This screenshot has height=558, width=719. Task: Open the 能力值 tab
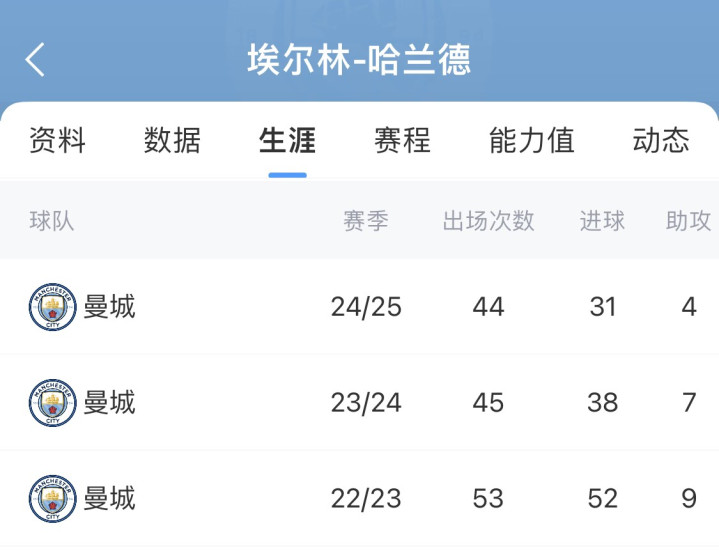pos(532,140)
